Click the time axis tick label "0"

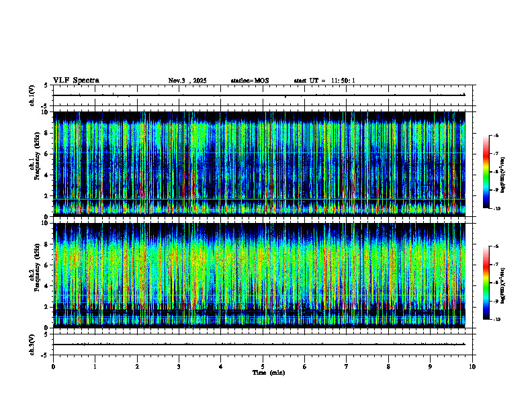pyautogui.click(x=53, y=367)
